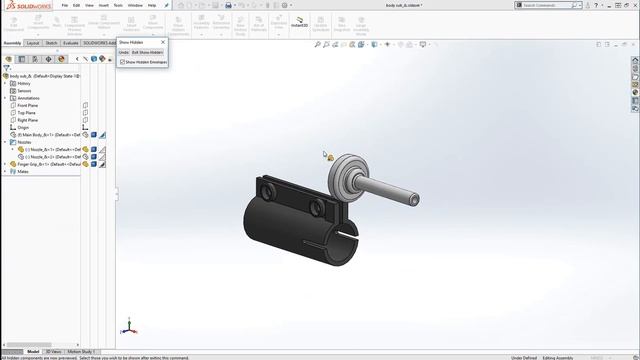This screenshot has height=360, width=640.
Task: Open the DimXpertManager crosshair tab icon
Action: coord(48,59)
